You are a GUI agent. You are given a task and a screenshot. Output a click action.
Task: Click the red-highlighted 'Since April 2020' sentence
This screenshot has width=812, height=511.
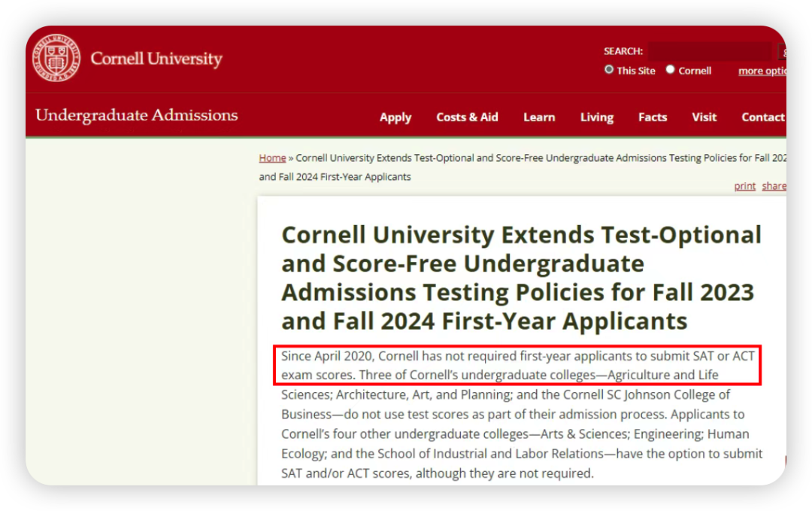tap(517, 365)
